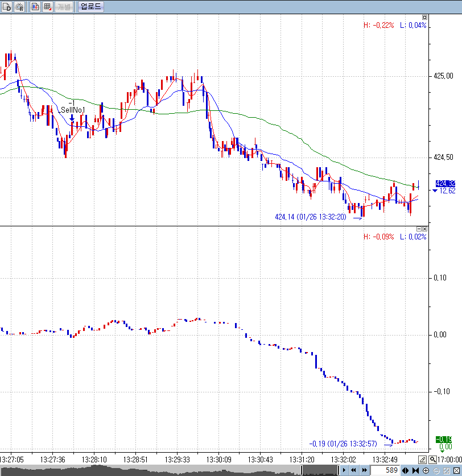Screen dimensions: 462x476
Task: Maximize the upper price chart pane
Action: 424,17
